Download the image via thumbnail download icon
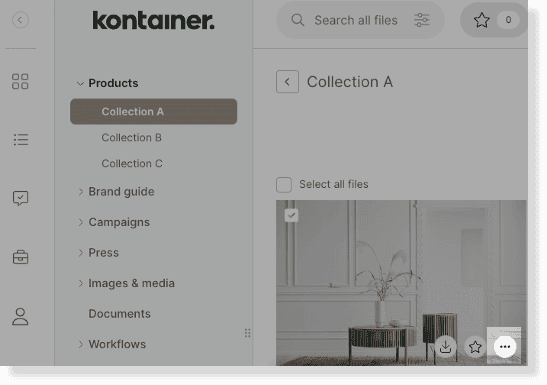547x385 pixels. (445, 347)
